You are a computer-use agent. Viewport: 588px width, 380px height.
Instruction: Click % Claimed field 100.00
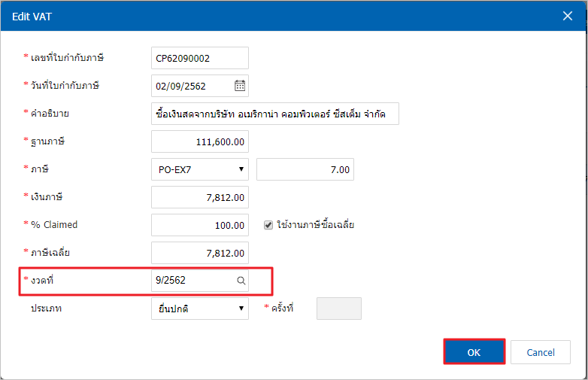coord(200,225)
